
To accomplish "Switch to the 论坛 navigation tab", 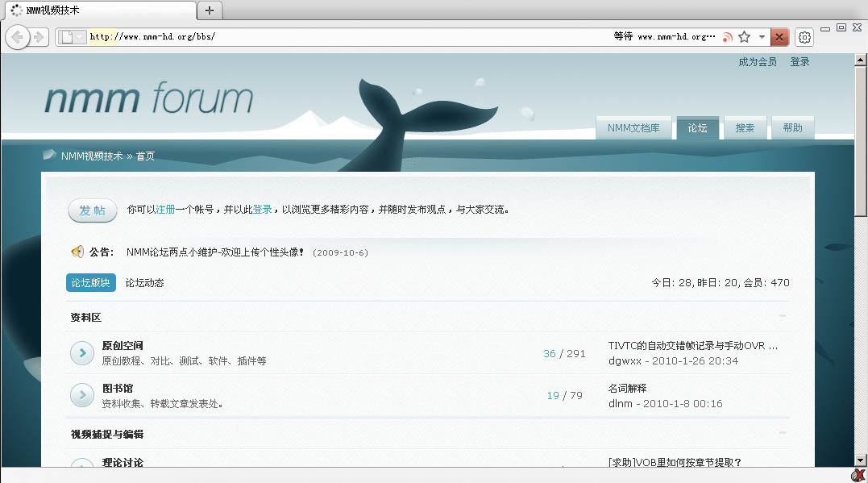I will coord(697,128).
